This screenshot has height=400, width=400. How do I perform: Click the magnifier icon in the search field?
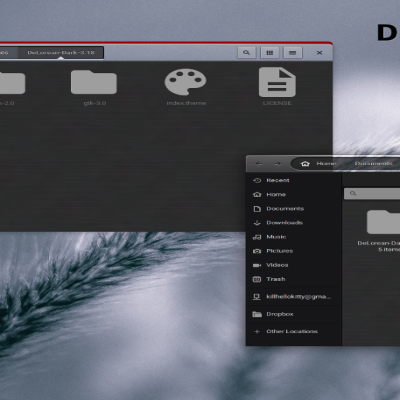(x=353, y=193)
